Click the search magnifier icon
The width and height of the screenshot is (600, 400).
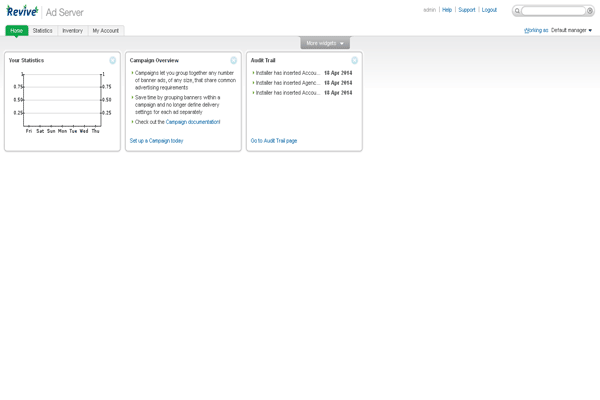tap(518, 11)
